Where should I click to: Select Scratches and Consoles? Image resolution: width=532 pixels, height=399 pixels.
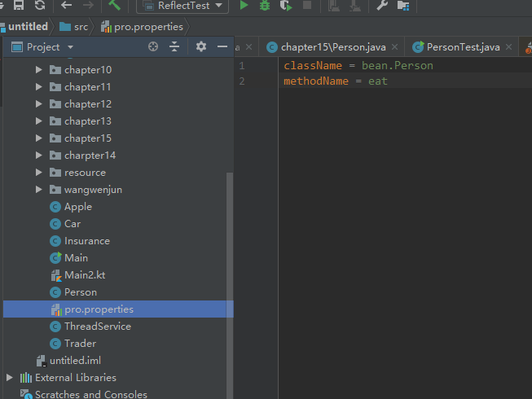(91, 394)
